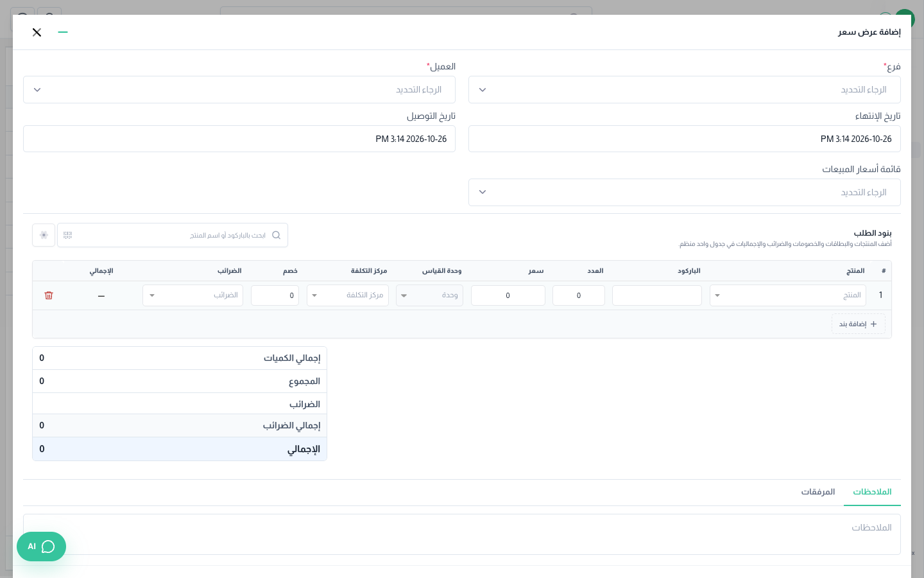Close the إضافة عرض سعر dialog
Screen dimensions: 924x578
[x=37, y=32]
